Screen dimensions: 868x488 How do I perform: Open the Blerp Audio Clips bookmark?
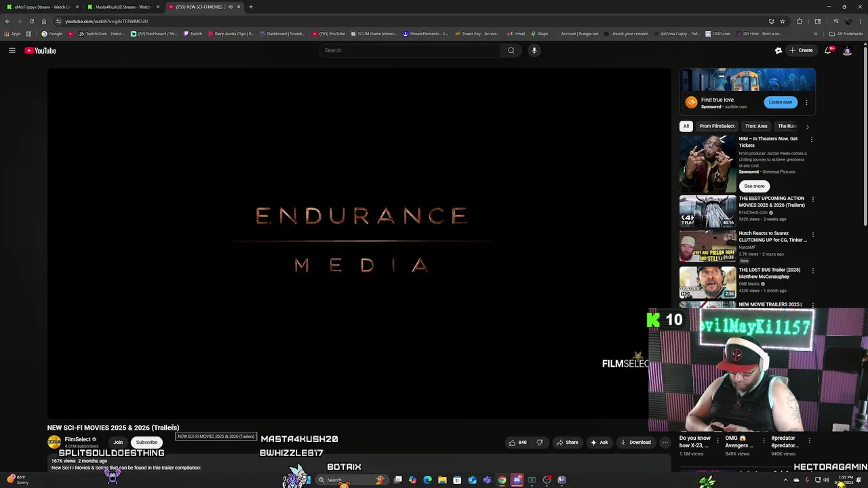(x=231, y=34)
